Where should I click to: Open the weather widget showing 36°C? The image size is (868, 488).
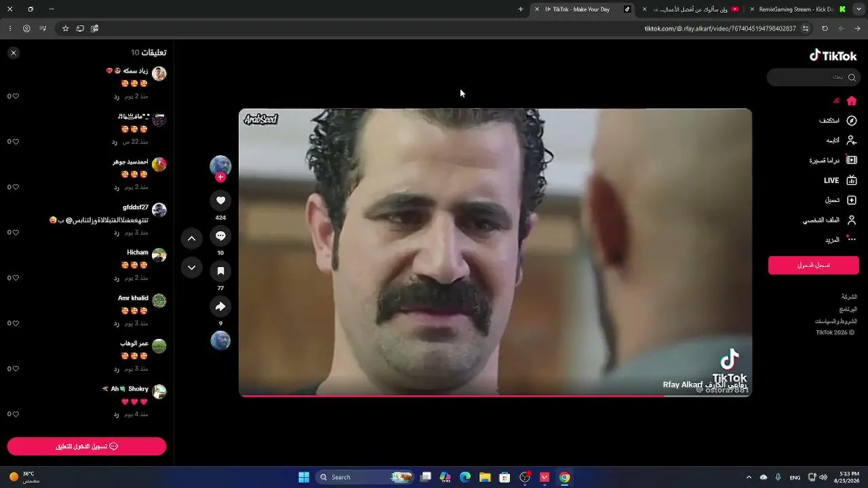pyautogui.click(x=24, y=477)
